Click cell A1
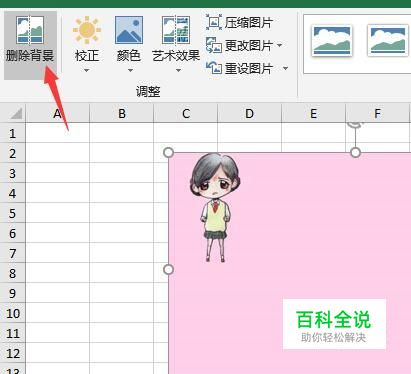This screenshot has height=374, width=411. tap(58, 133)
